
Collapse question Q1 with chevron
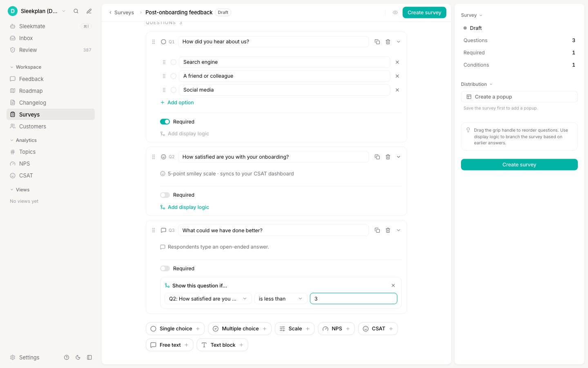click(399, 42)
